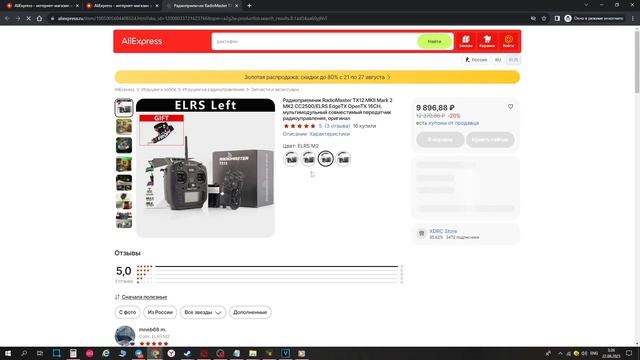Choose the first color variant swatch
Viewport: 640px width, 360px height.
291,158
